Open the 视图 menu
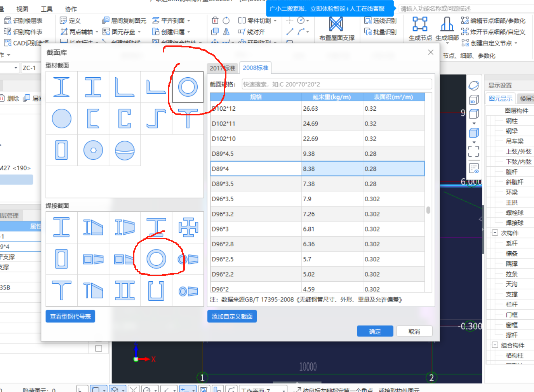 pos(22,9)
